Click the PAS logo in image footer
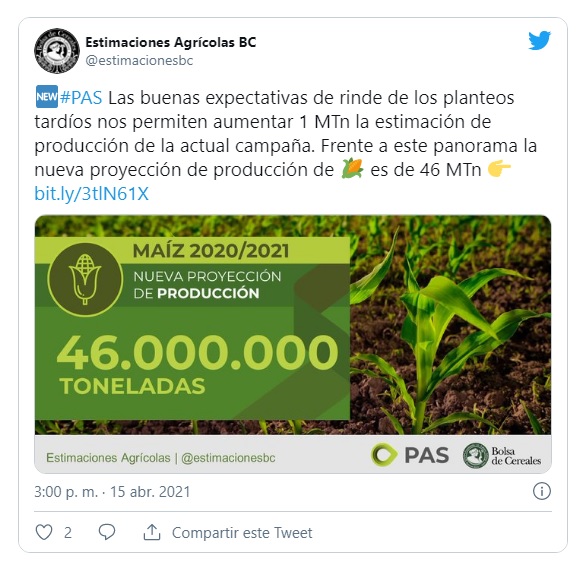The image size is (582, 564). point(410,455)
